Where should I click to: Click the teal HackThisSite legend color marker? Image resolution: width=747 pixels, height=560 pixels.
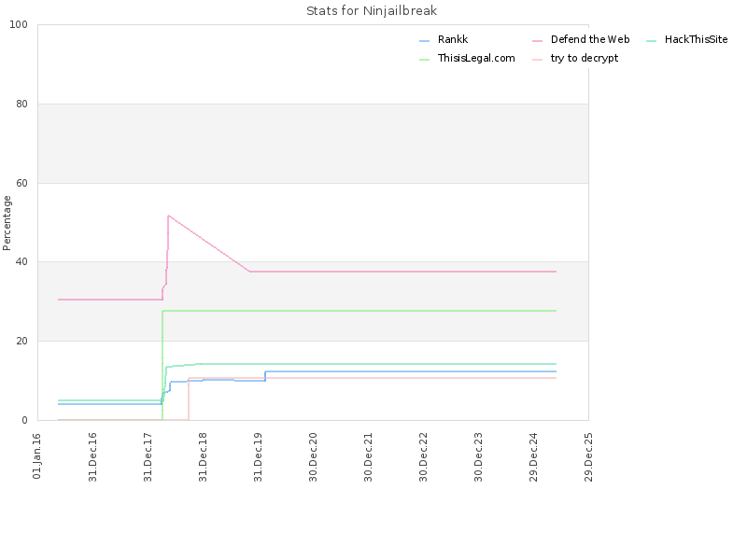pyautogui.click(x=651, y=41)
